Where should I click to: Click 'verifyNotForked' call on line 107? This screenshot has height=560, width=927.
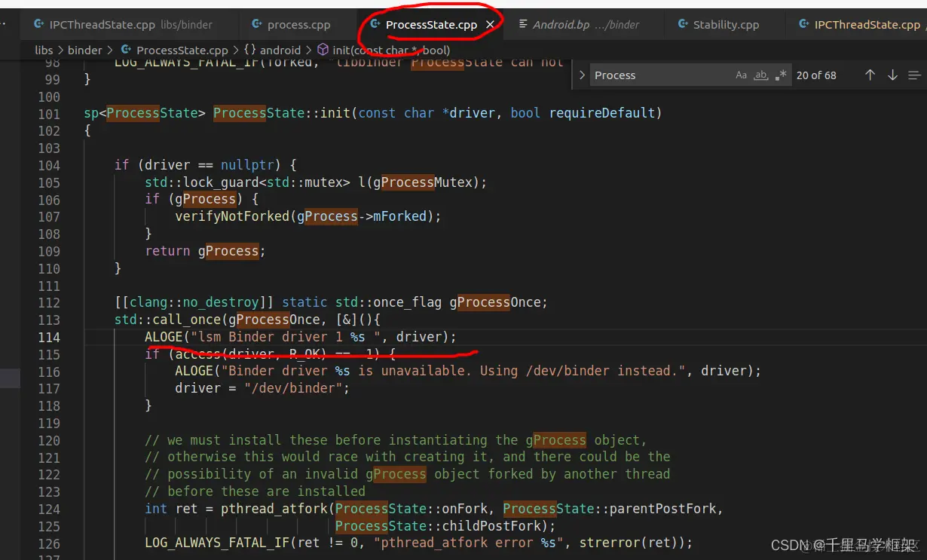pyautogui.click(x=232, y=216)
